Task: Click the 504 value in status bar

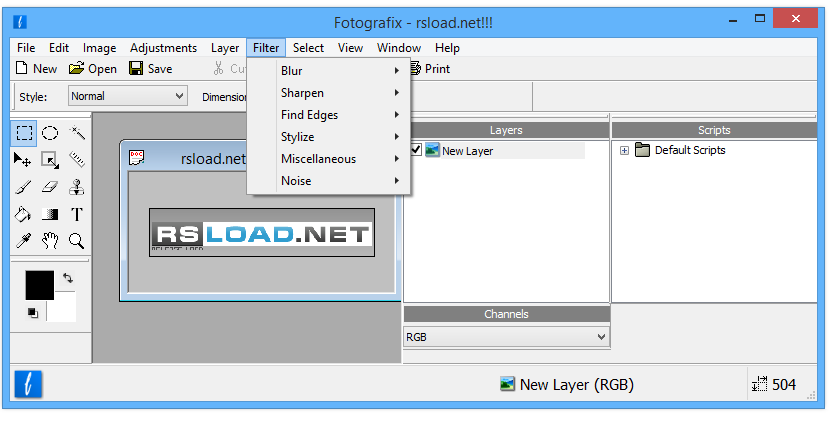Action: [x=784, y=384]
